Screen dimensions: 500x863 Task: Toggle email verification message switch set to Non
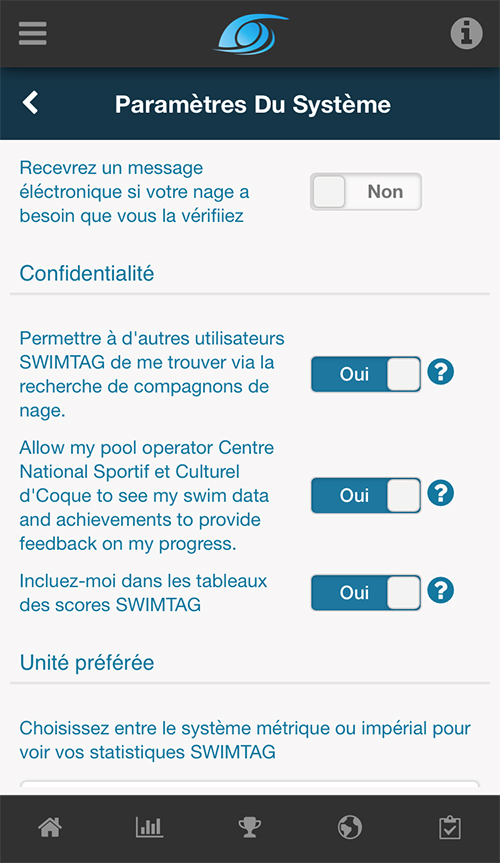coord(366,192)
